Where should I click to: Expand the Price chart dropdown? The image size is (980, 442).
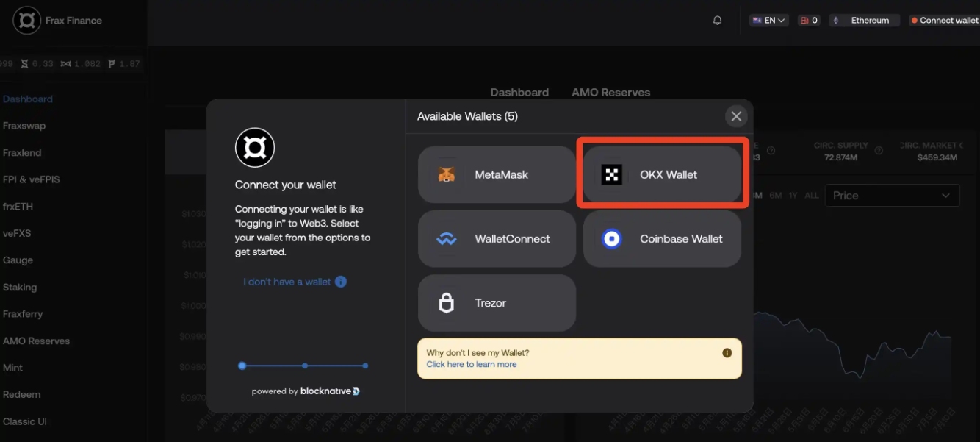click(892, 195)
